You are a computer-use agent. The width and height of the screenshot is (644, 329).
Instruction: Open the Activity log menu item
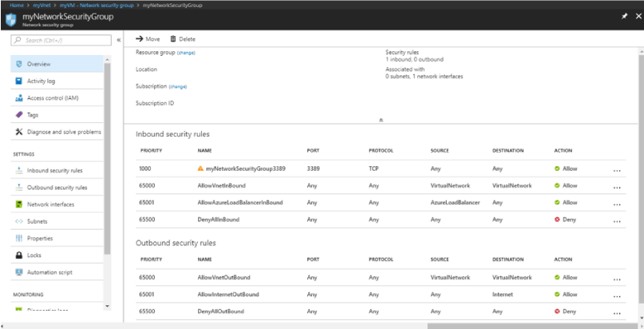(57, 81)
